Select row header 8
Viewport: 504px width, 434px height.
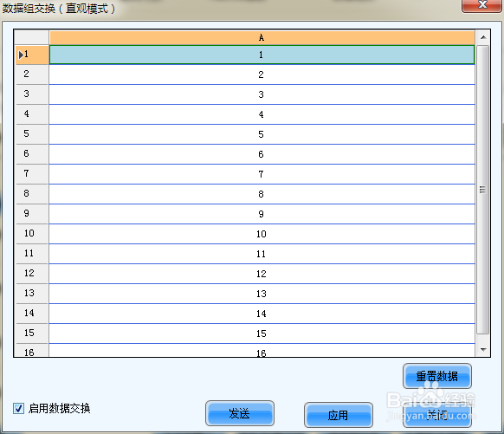(32, 194)
